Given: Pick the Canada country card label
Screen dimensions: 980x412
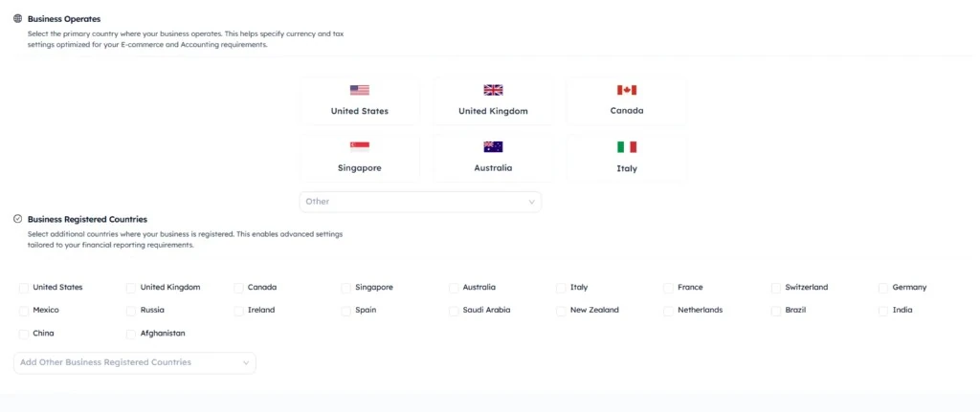Looking at the screenshot, I should (x=627, y=111).
